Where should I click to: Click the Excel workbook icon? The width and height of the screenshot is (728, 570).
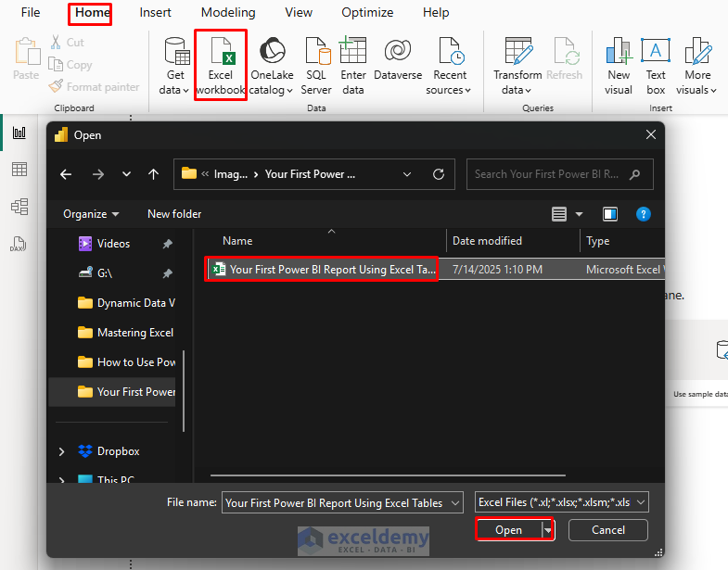pos(223,51)
